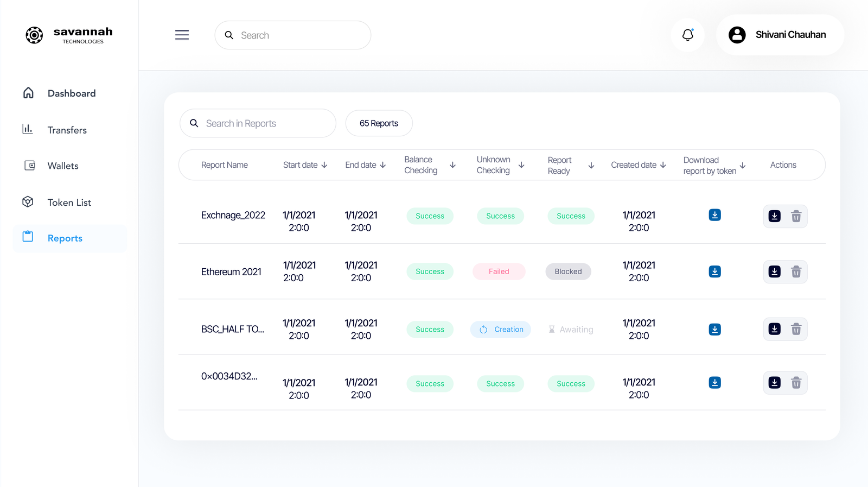Open the hamburger menu icon
Image resolution: width=868 pixels, height=487 pixels.
pos(182,35)
